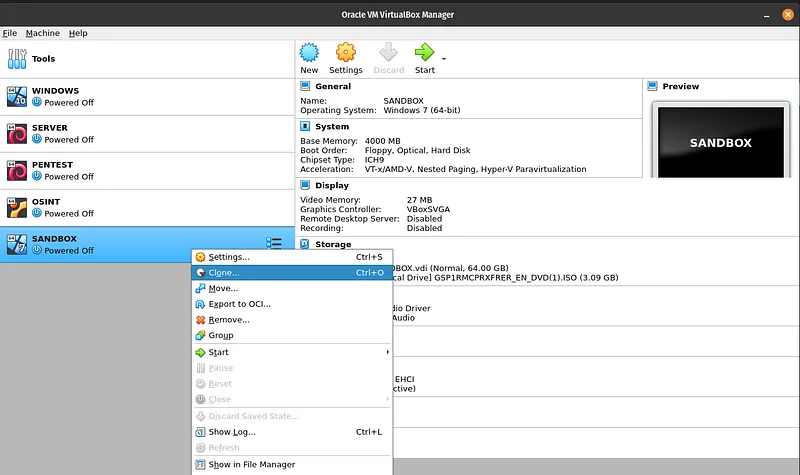
Task: Open the Help menu
Action: (x=78, y=33)
